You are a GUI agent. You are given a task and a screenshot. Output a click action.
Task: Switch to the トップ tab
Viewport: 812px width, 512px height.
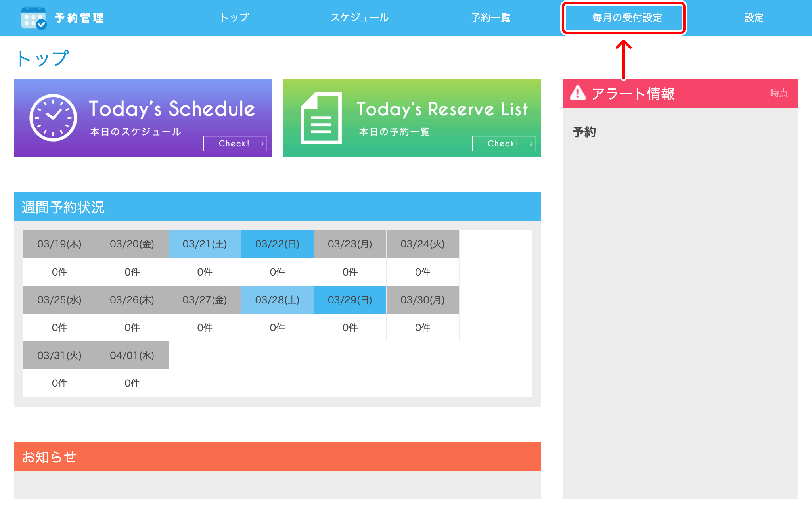click(234, 17)
